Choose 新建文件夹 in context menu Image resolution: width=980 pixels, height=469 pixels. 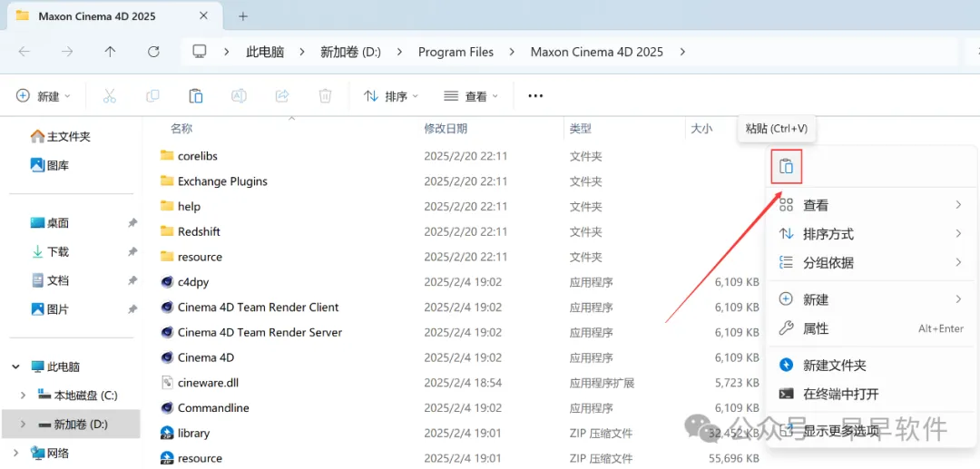[x=870, y=365]
